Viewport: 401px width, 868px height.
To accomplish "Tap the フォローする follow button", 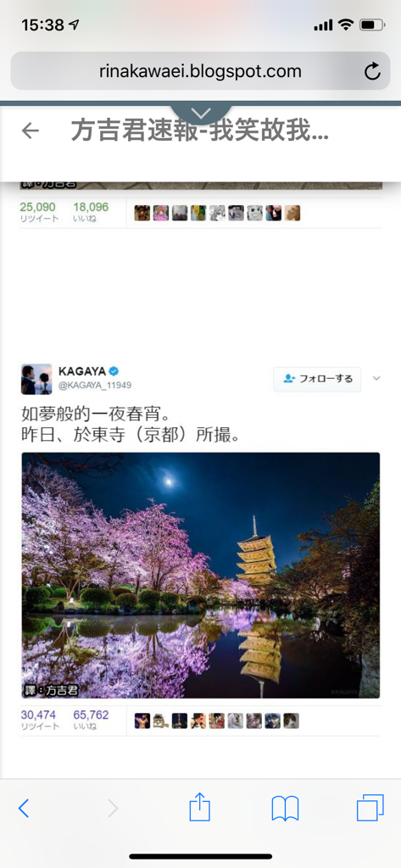I will [317, 379].
